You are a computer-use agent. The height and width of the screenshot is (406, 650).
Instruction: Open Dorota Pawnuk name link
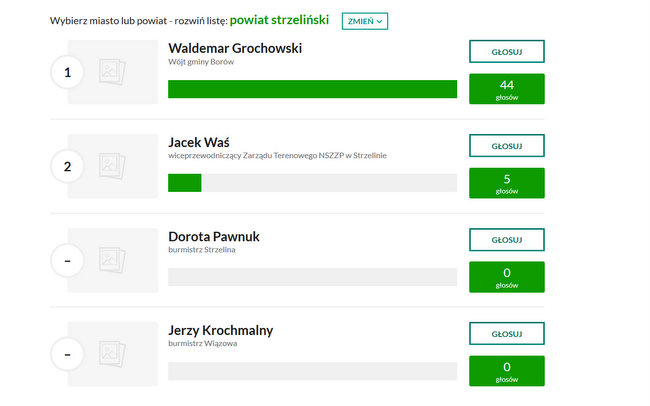coord(214,236)
